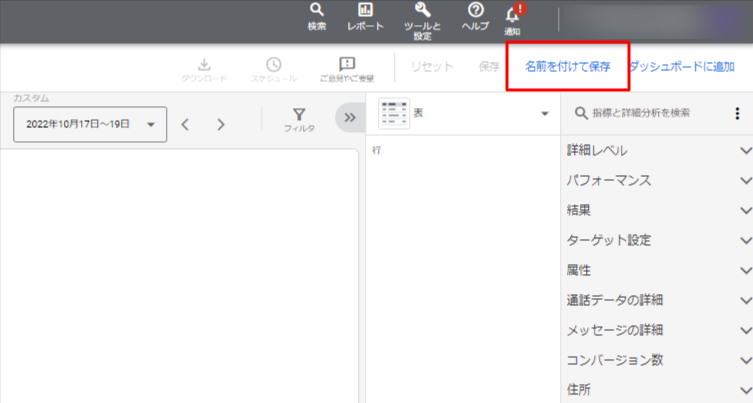Open the three-dot more options menu
This screenshot has height=403, width=753.
[738, 113]
